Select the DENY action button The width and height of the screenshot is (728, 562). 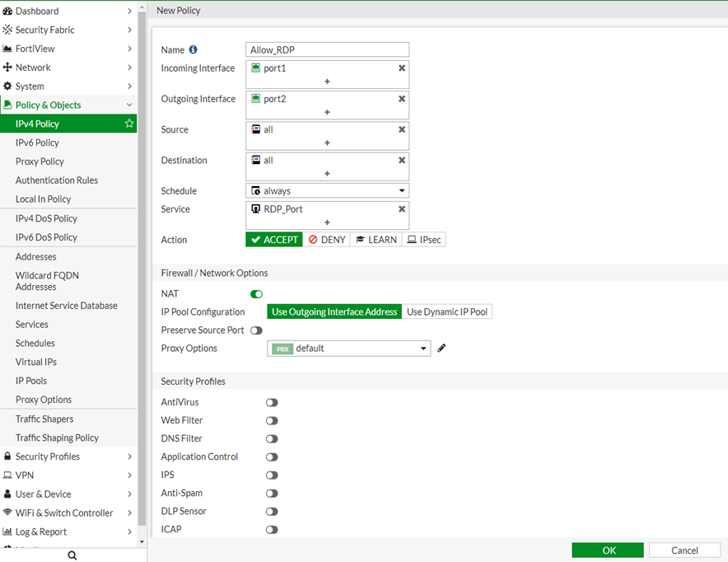(326, 240)
